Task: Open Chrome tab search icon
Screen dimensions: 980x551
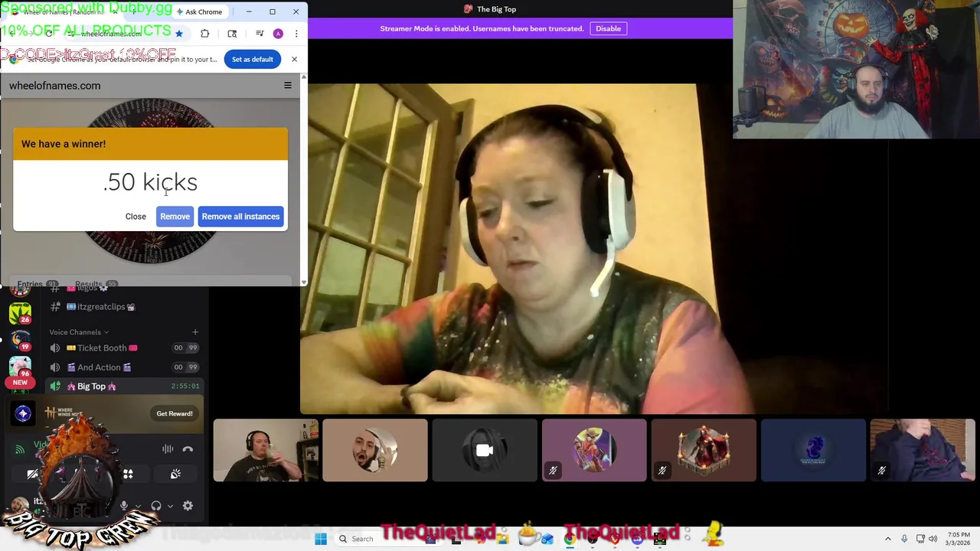Action: 232,34
